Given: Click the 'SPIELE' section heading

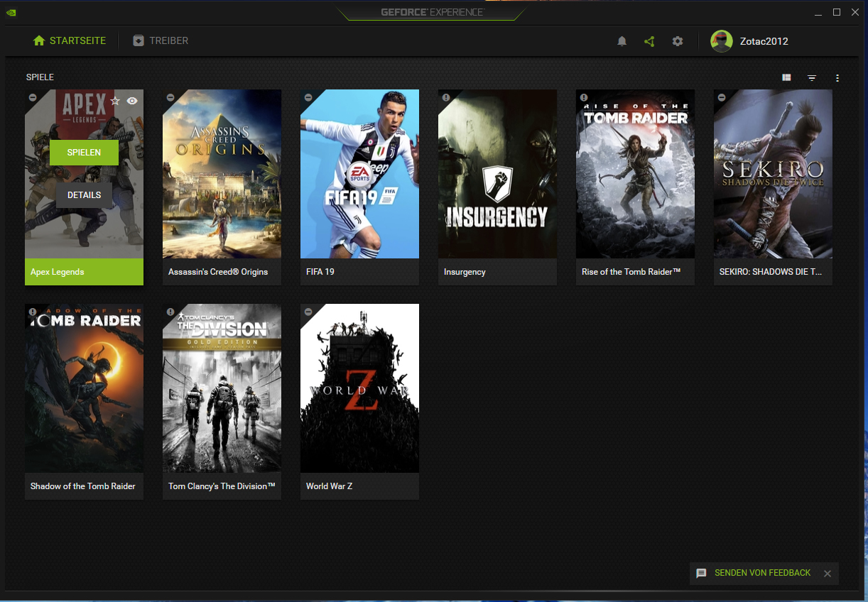Looking at the screenshot, I should pyautogui.click(x=40, y=77).
